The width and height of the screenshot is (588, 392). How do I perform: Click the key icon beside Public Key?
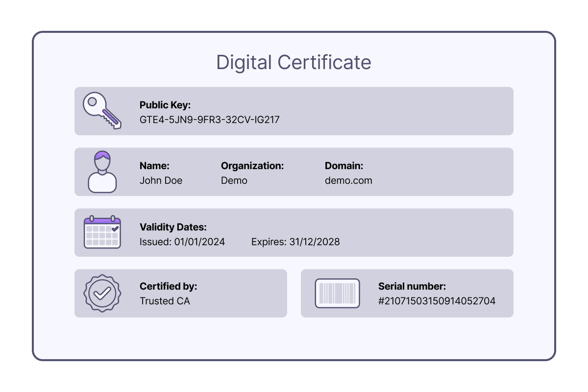tap(102, 111)
